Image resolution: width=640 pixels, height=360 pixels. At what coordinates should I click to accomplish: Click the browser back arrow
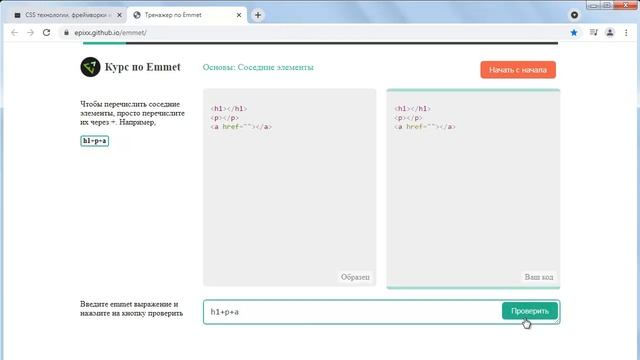(x=15, y=33)
